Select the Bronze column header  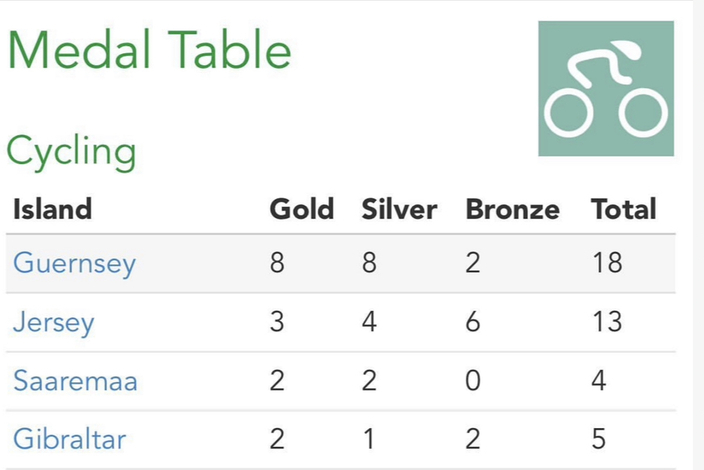513,209
